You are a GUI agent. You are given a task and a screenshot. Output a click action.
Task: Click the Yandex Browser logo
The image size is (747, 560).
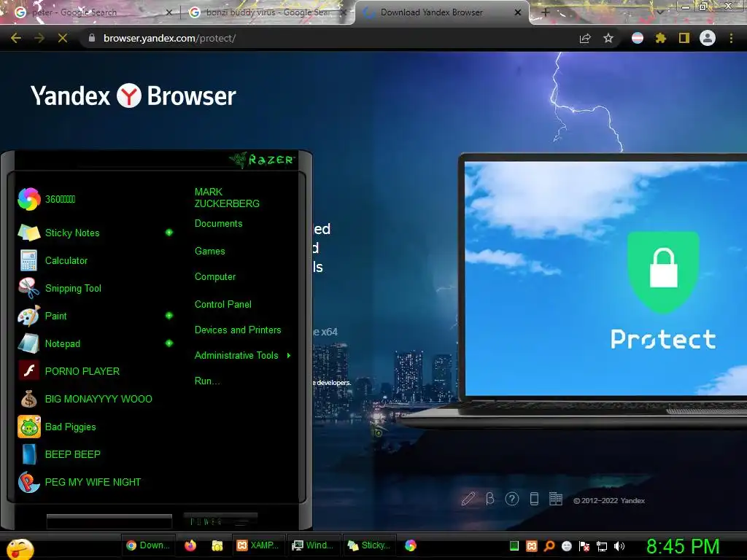133,96
